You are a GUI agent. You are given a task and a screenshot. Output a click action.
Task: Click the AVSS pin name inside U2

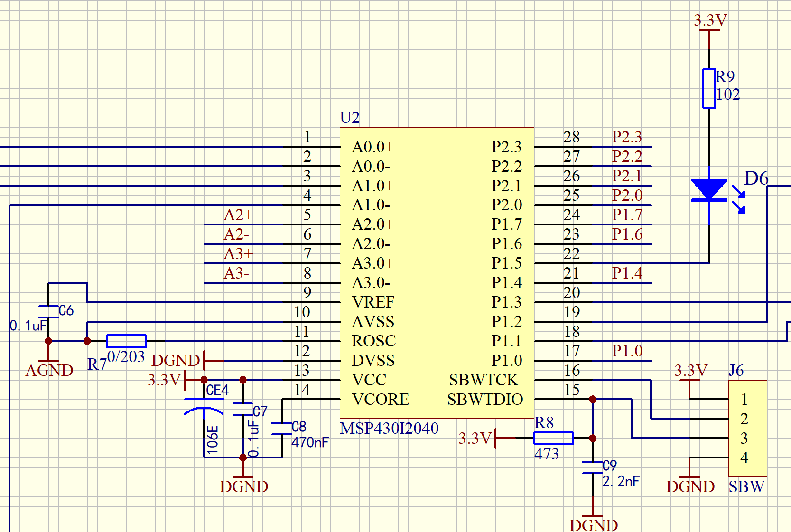[373, 321]
